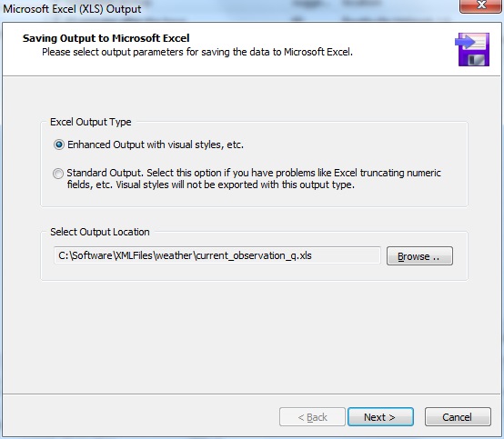Click the blue arrow on the export icon
The image size is (504, 439).
pos(465,42)
